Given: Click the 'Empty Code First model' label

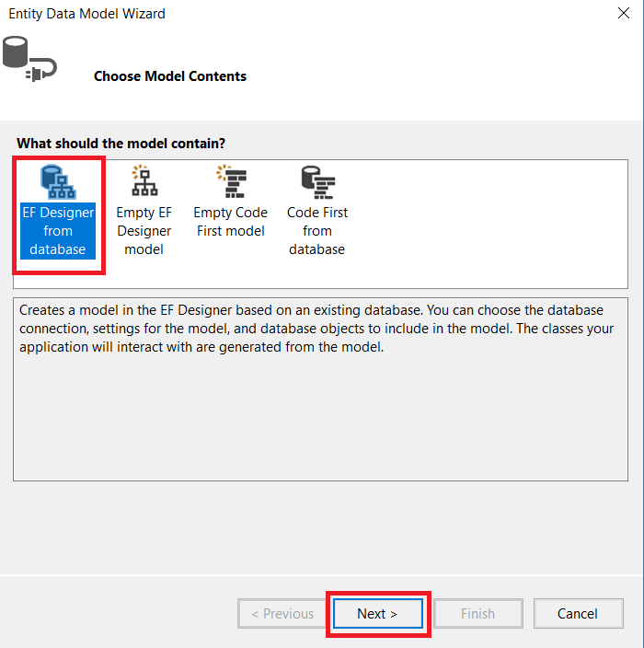Looking at the screenshot, I should pyautogui.click(x=231, y=222).
